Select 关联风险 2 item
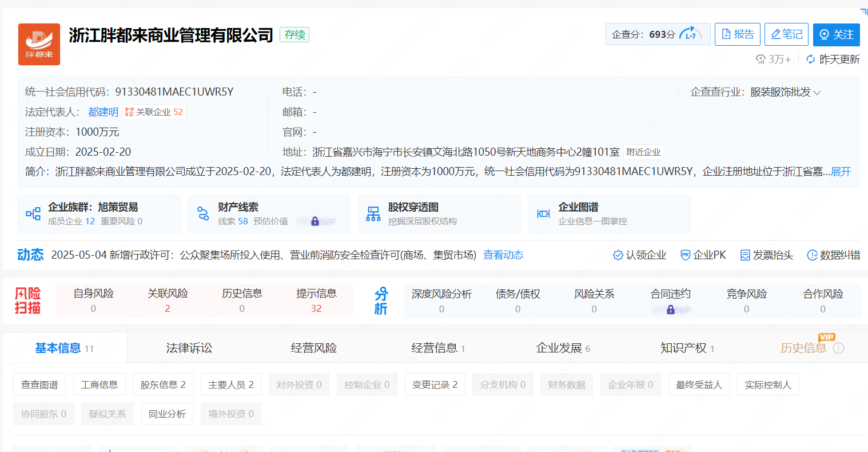868x452 pixels. point(168,300)
